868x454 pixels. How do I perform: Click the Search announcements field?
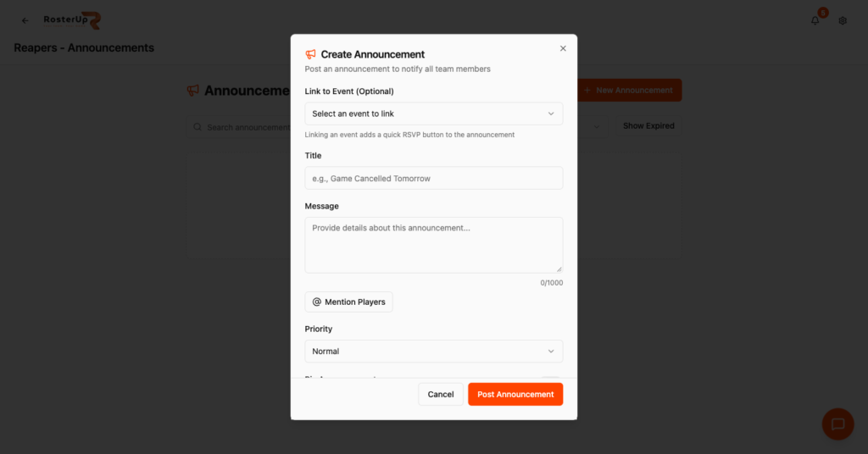tap(238, 127)
